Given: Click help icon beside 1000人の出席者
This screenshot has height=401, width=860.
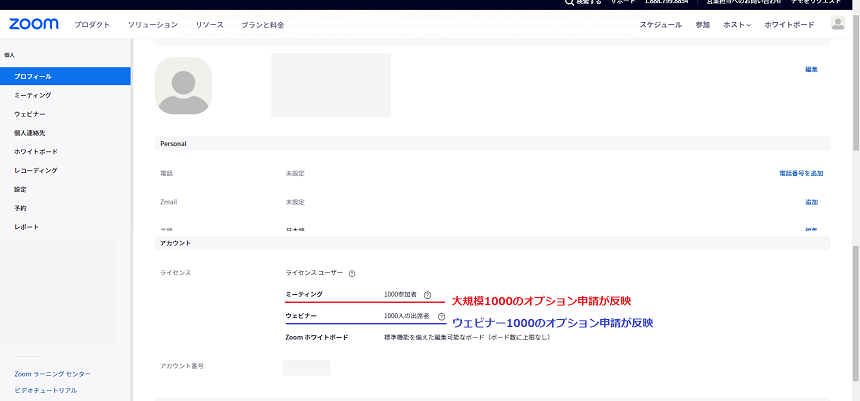Looking at the screenshot, I should [x=441, y=316].
